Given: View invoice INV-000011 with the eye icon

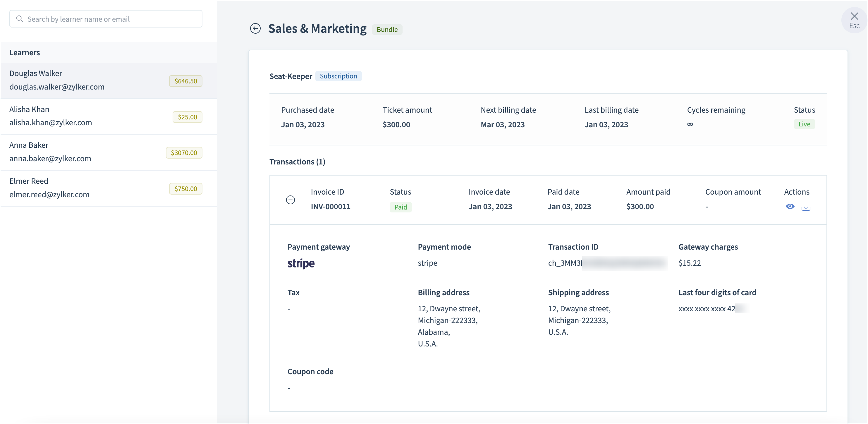Looking at the screenshot, I should pos(790,206).
